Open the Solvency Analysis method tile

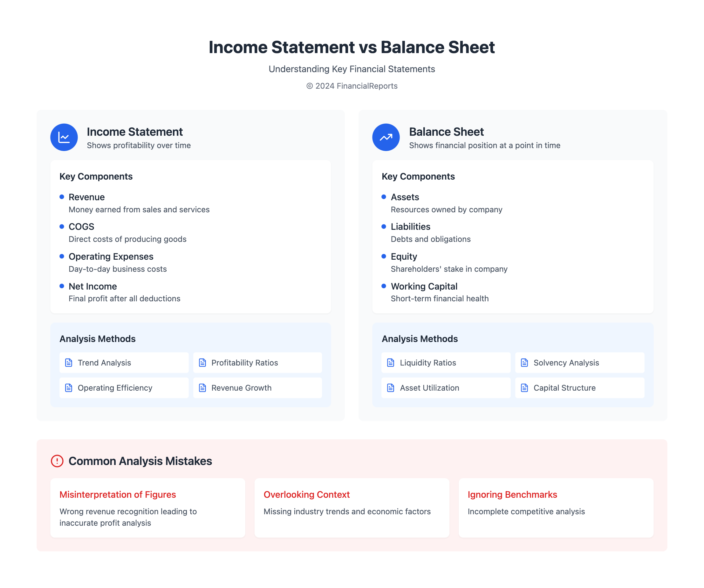tap(579, 363)
